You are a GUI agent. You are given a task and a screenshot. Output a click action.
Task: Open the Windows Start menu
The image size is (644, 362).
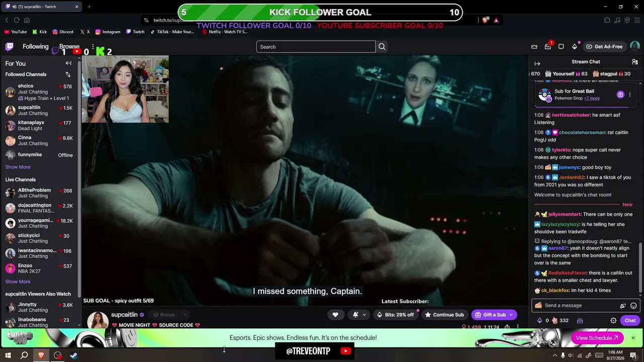point(8,355)
